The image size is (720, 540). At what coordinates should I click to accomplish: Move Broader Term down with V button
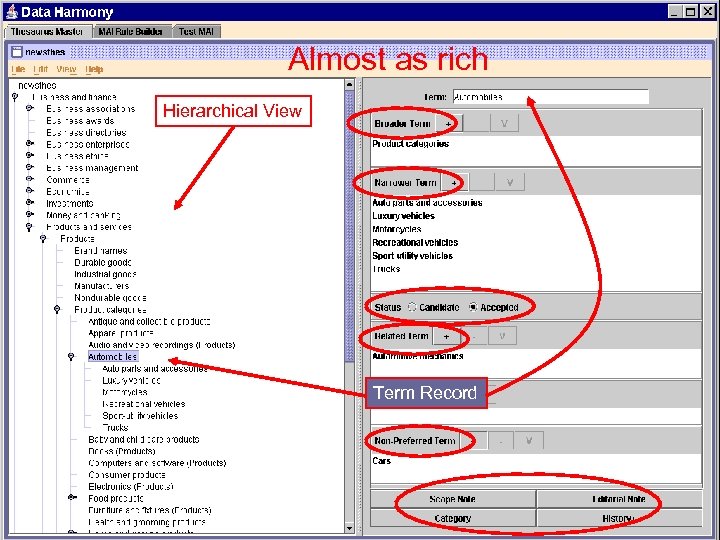pyautogui.click(x=504, y=124)
